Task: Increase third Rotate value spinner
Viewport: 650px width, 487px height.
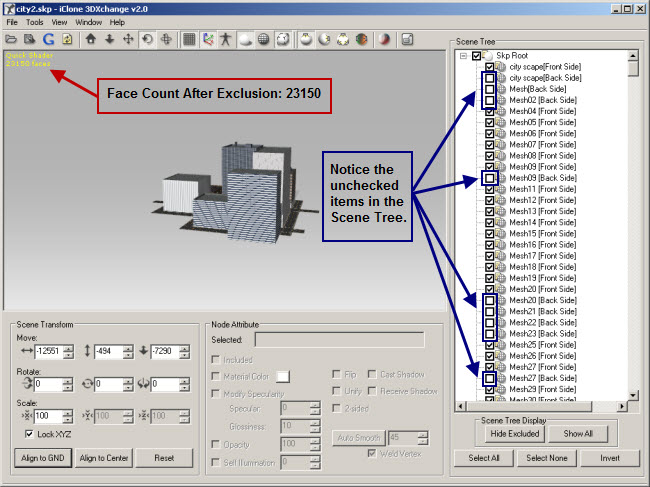Action: 185,381
